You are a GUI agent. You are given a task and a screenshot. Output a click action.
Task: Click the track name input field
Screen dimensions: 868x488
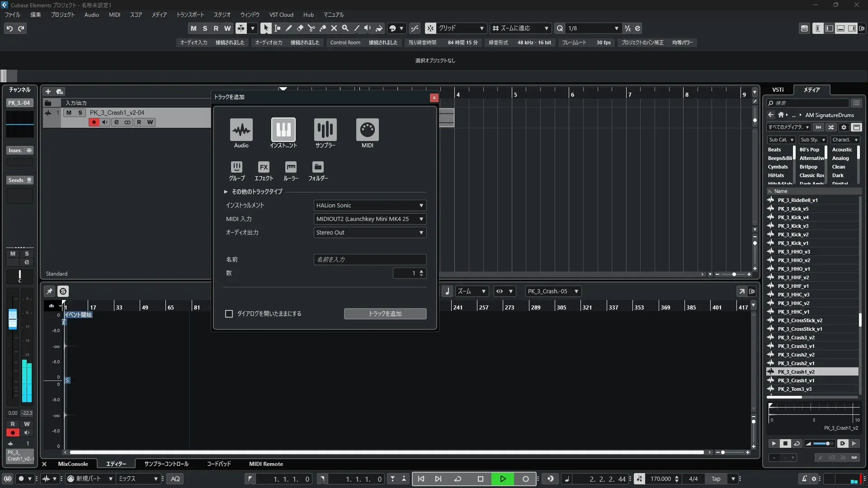click(370, 259)
